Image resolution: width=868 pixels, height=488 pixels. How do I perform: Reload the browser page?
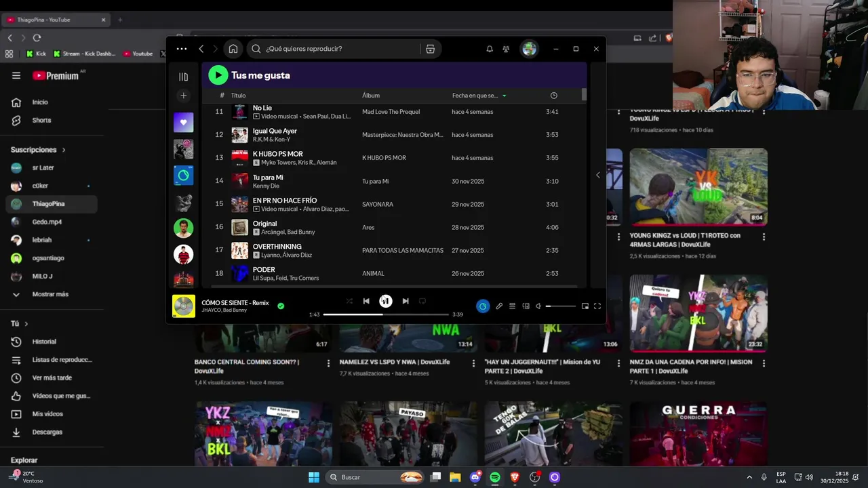coord(37,38)
